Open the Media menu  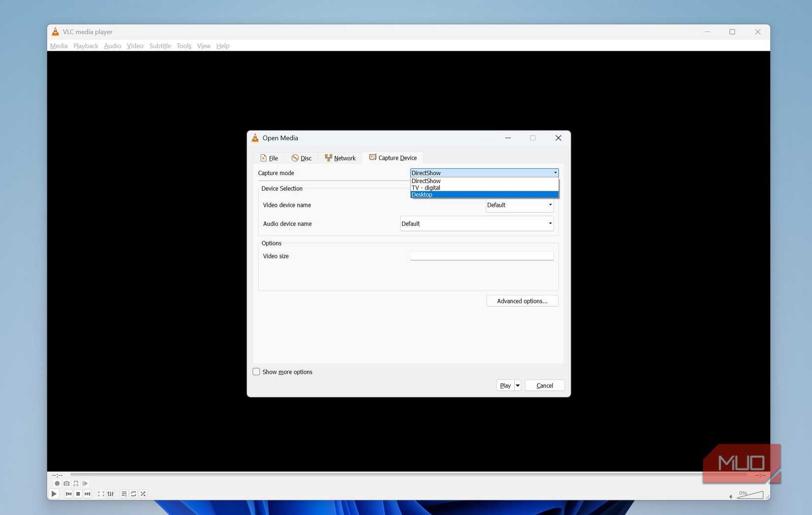pos(59,46)
